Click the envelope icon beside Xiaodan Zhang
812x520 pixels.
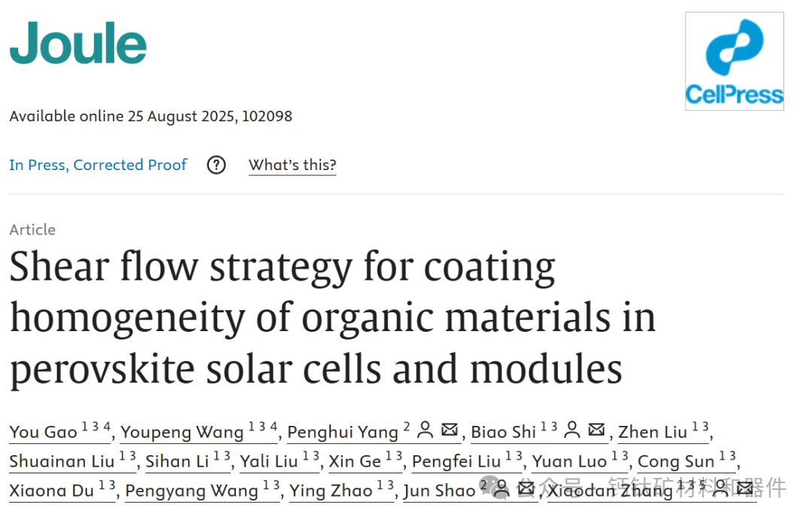click(744, 489)
